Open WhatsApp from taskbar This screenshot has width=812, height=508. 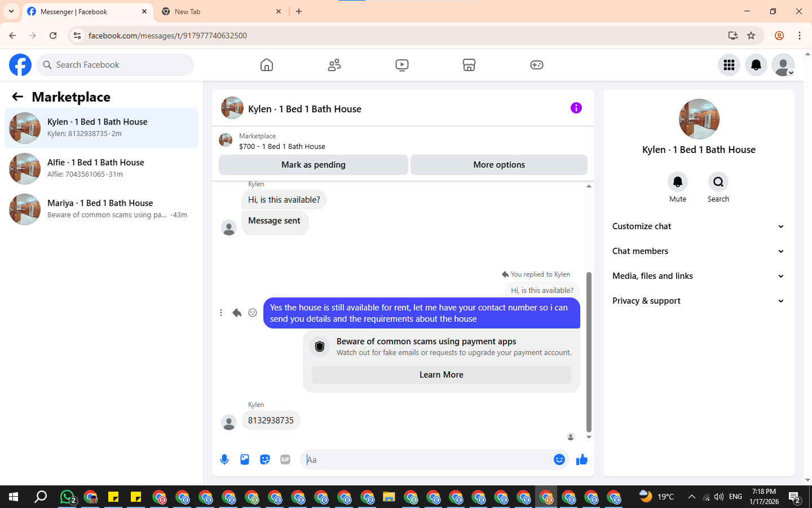tap(68, 497)
